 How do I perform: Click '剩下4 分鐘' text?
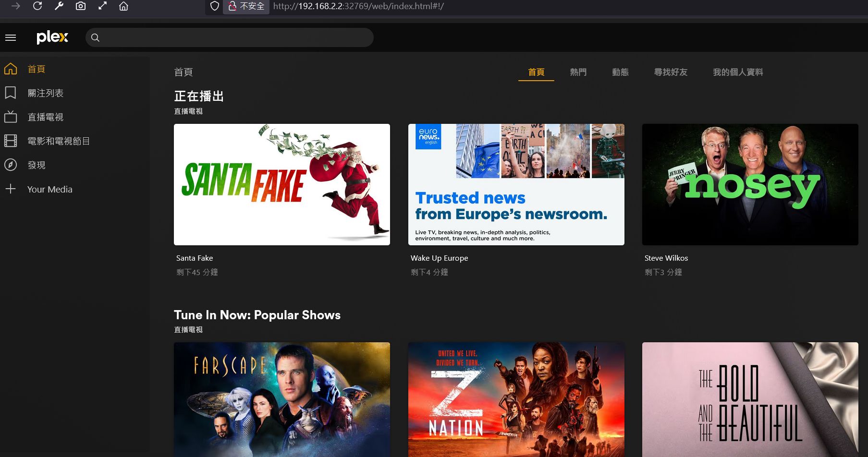tap(429, 272)
